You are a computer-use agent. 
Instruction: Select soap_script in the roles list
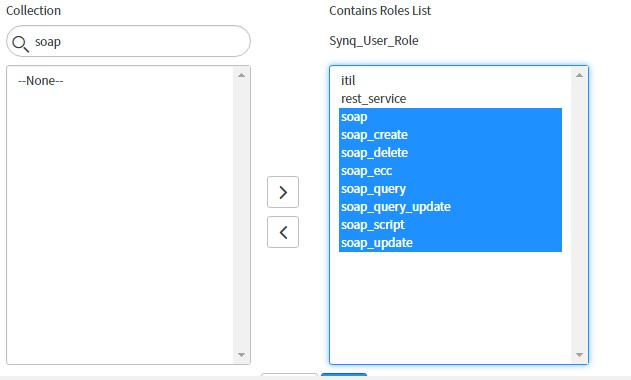(450, 225)
